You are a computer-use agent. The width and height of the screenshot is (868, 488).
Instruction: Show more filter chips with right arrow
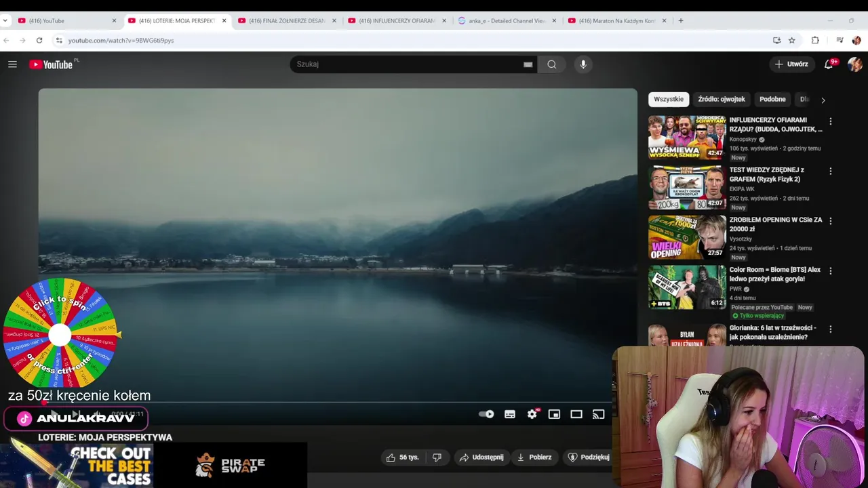click(823, 100)
